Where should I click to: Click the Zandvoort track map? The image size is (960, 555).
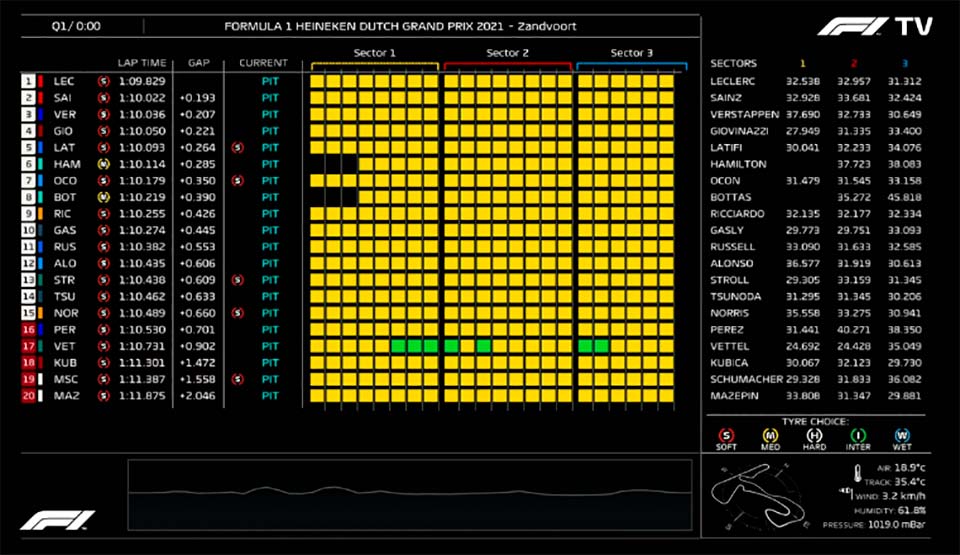760,496
